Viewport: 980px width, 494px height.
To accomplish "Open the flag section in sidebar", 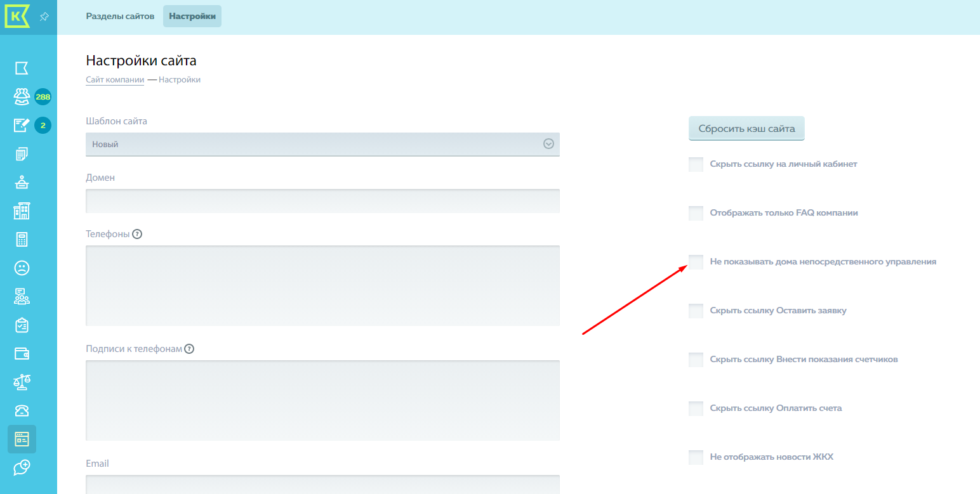I will tap(22, 68).
